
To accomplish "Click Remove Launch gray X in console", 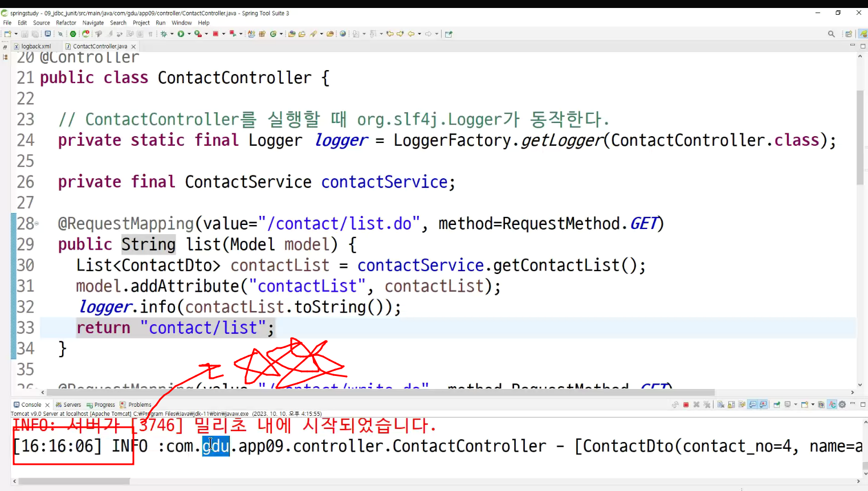I will 696,404.
